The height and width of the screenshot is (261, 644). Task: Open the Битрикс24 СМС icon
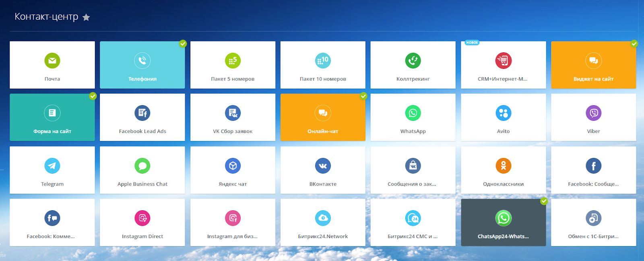[x=413, y=218]
